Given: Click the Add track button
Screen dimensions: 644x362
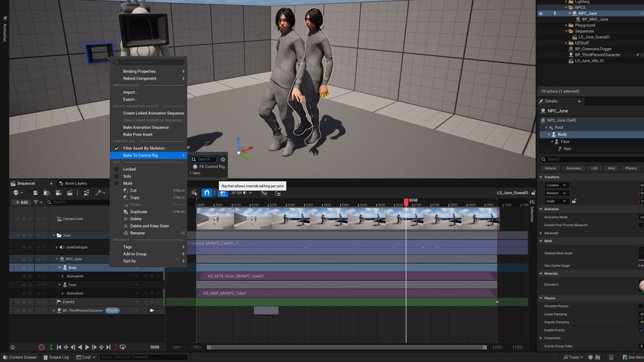Looking at the screenshot, I should pos(21,202).
